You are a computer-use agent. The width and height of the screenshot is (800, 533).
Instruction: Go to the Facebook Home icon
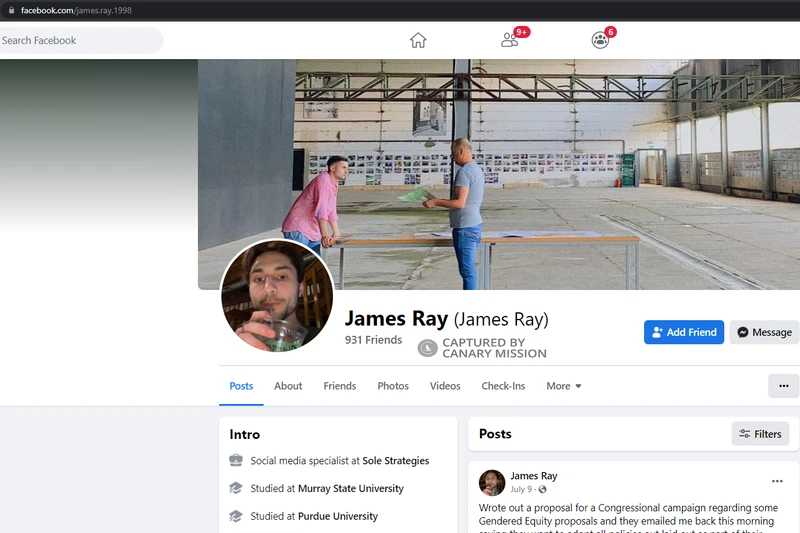point(418,40)
